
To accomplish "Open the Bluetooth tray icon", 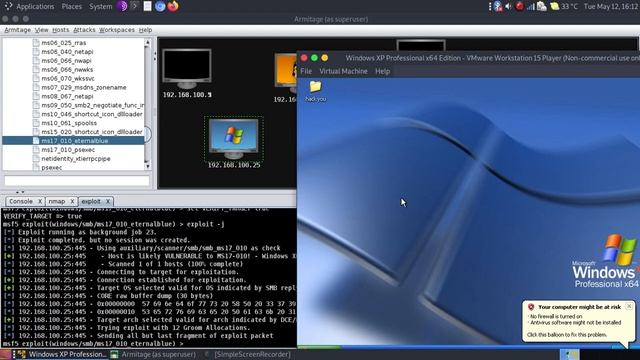I will pyautogui.click(x=498, y=6).
